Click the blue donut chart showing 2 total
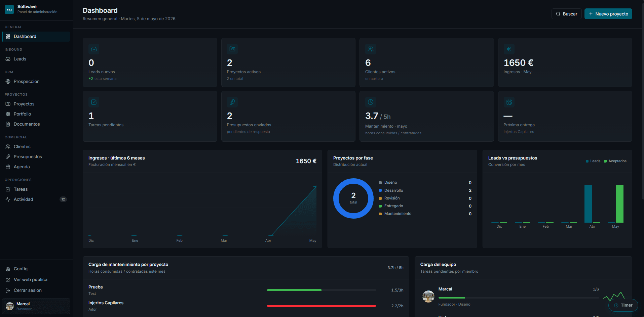Viewport: 644px width, 317px height. coord(353,198)
